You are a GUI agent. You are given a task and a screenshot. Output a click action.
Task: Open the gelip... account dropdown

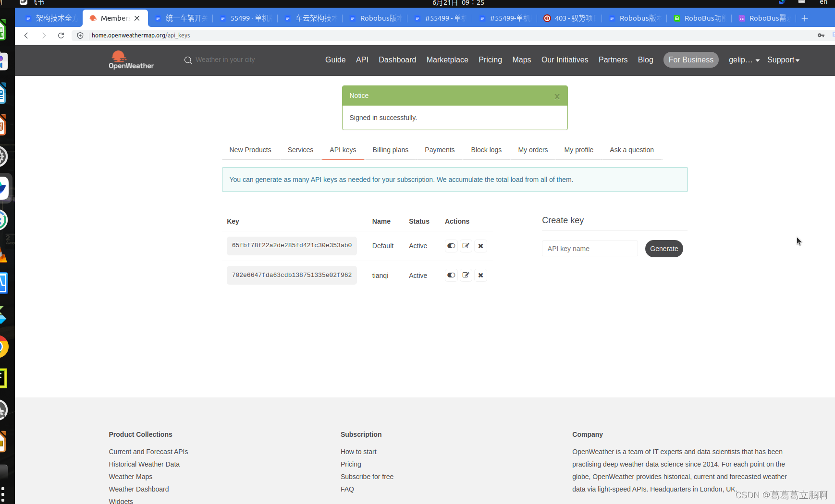tap(744, 60)
